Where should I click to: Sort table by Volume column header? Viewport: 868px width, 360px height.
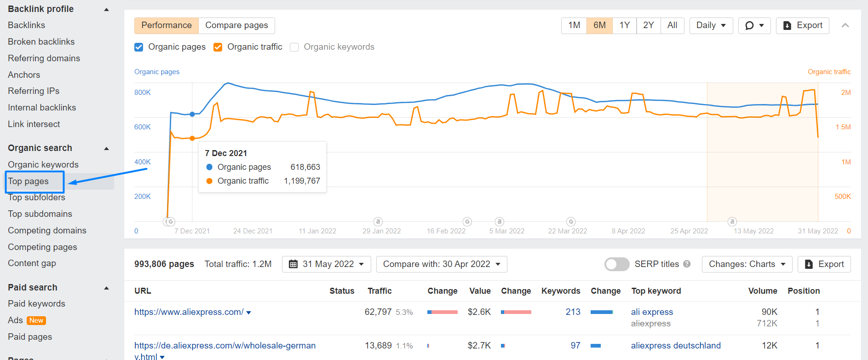(x=763, y=291)
